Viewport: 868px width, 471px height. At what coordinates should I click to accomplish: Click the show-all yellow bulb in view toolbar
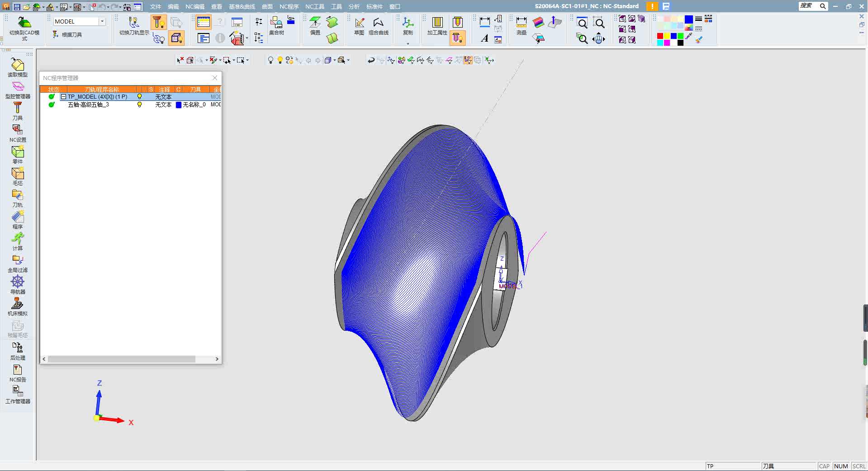click(280, 60)
